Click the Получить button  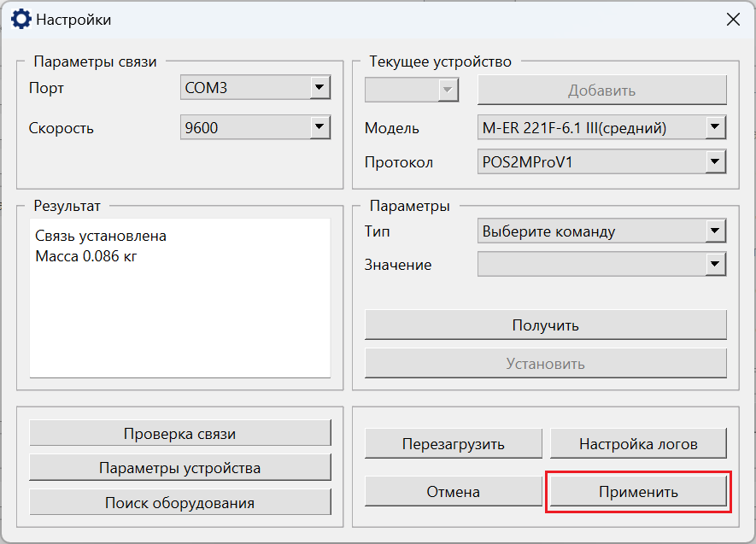(545, 325)
